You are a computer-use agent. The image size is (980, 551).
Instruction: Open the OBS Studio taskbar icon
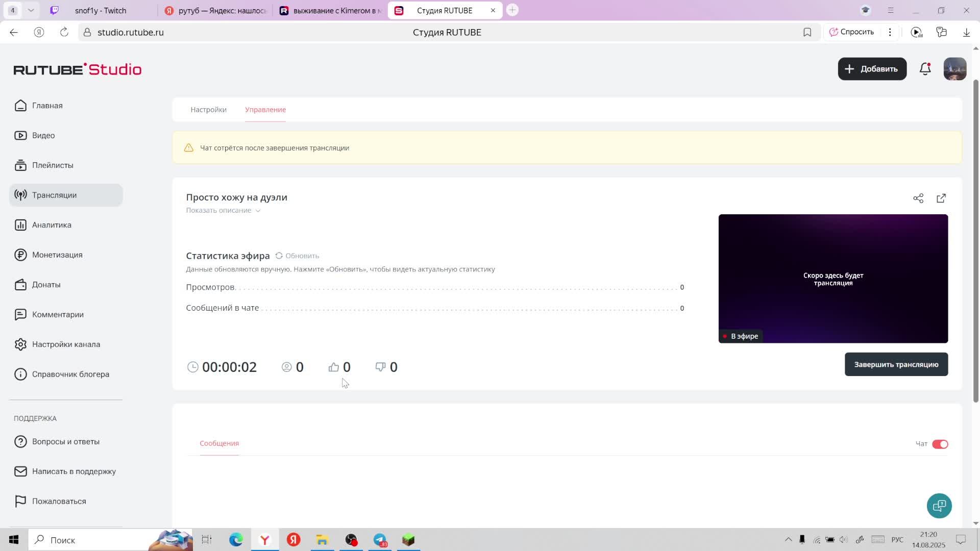pos(351,540)
